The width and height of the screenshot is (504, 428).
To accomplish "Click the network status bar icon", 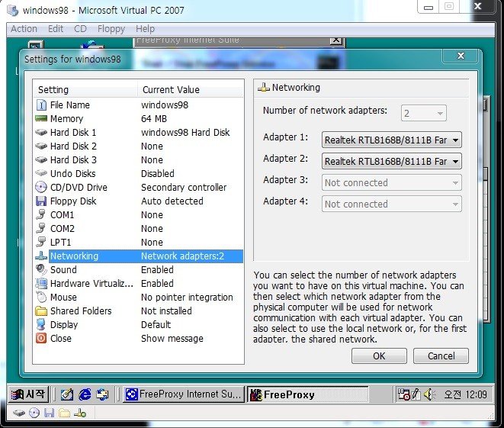I will pyautogui.click(x=80, y=413).
